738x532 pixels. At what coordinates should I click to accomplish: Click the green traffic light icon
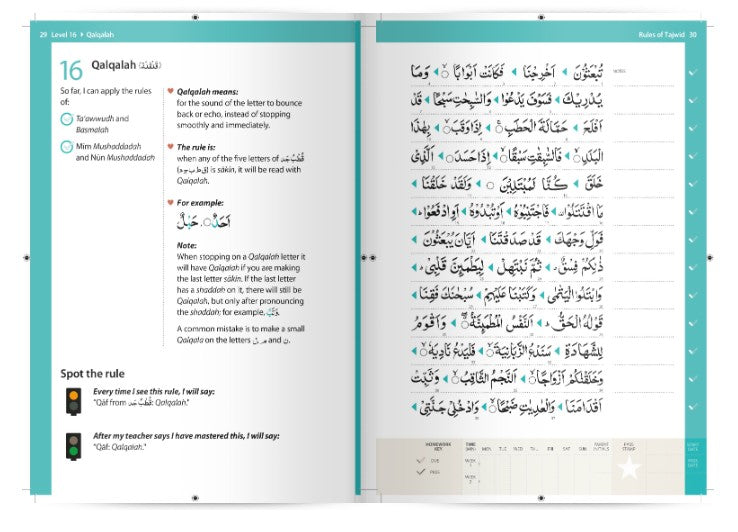[x=73, y=446]
